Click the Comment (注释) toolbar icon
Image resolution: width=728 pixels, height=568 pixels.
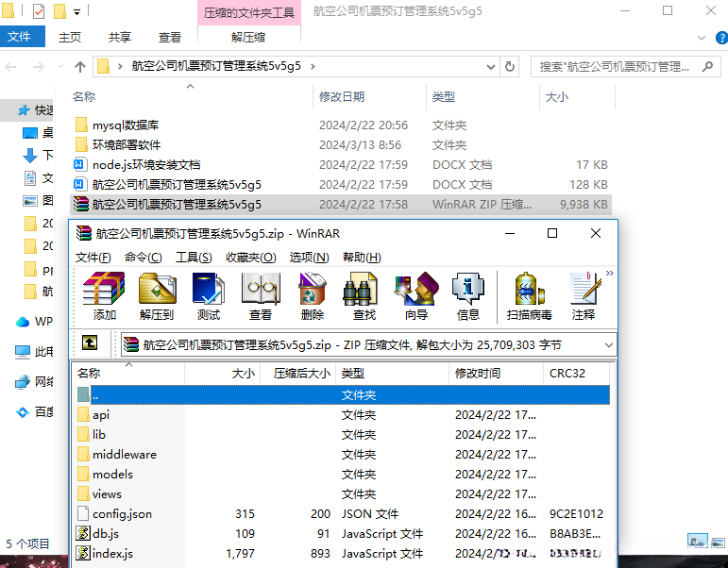(x=584, y=296)
